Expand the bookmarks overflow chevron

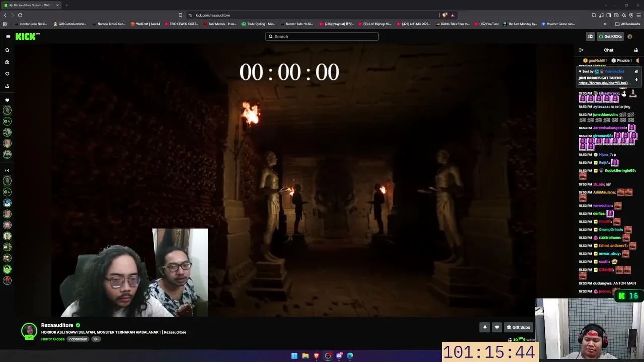(605, 24)
